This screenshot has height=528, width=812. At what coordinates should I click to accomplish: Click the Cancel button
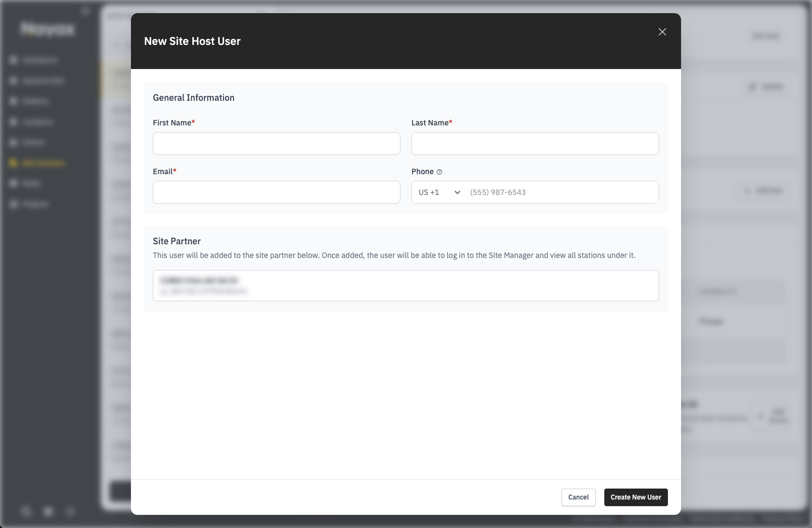point(579,497)
